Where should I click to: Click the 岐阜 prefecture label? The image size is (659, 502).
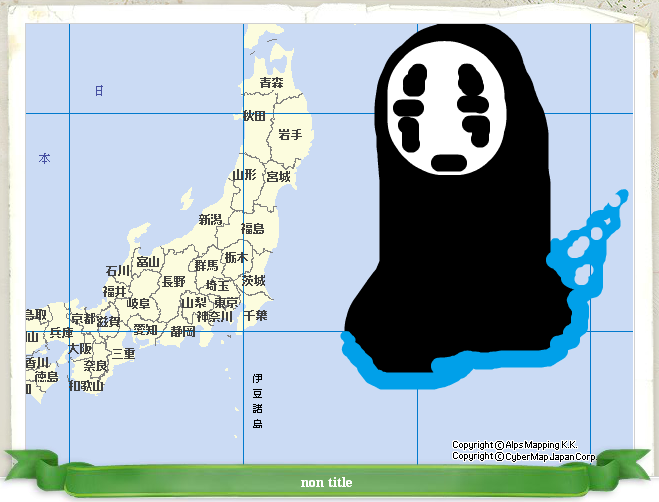[x=138, y=303]
